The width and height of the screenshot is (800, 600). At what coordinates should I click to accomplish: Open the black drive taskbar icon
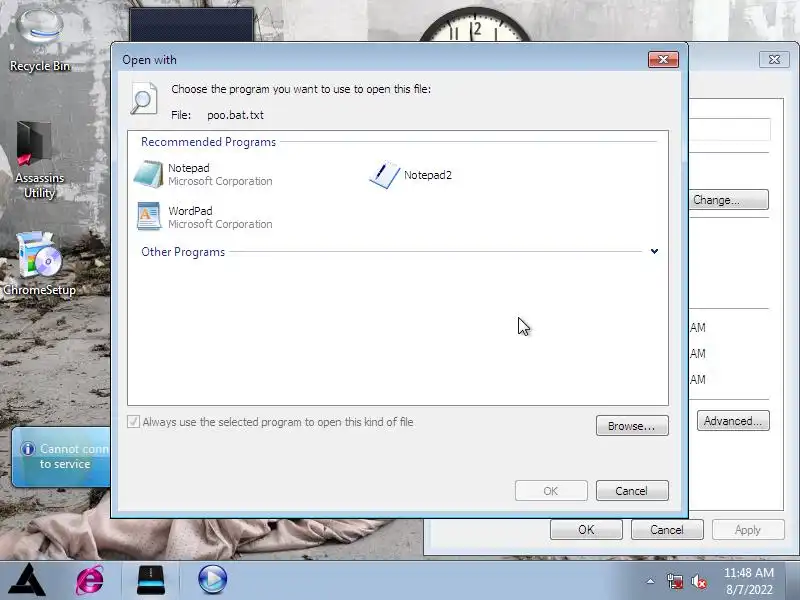coord(151,580)
